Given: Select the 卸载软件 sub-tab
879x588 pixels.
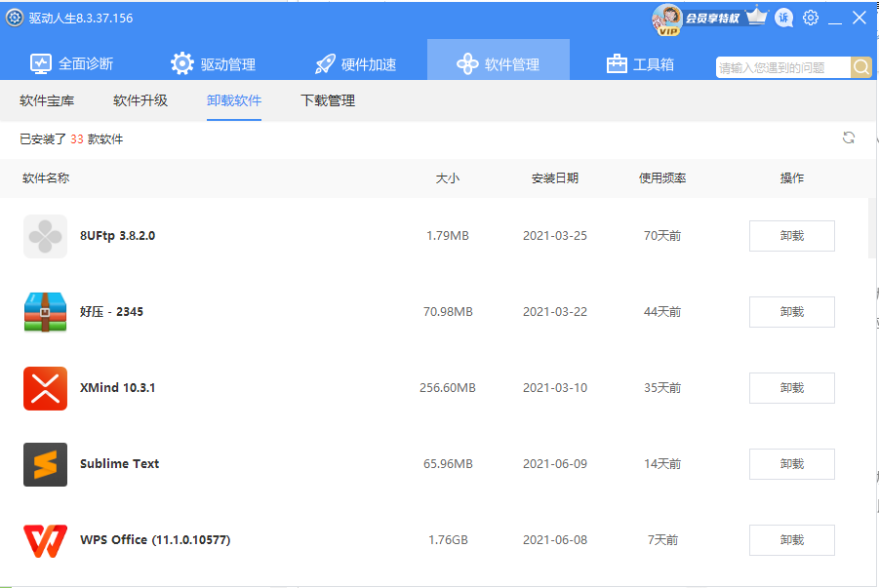Looking at the screenshot, I should pos(234,100).
